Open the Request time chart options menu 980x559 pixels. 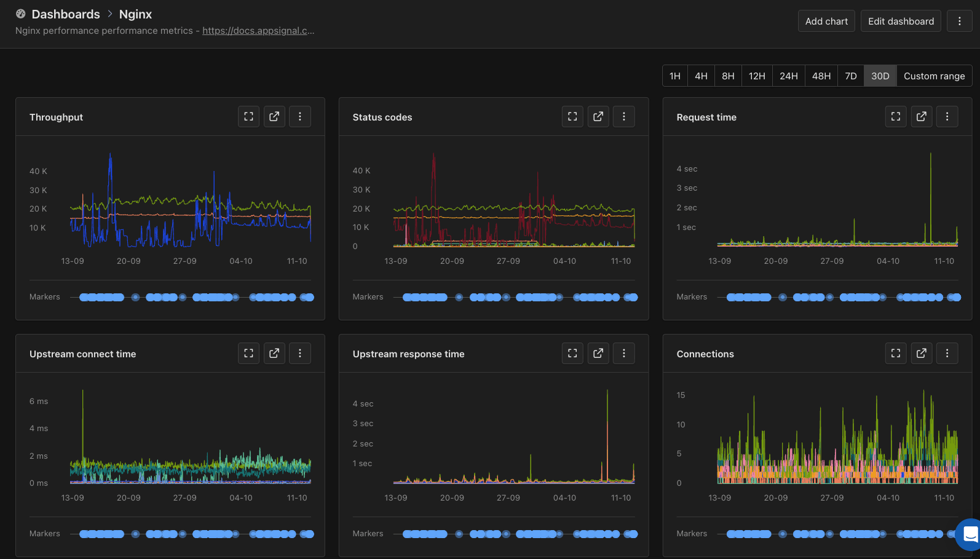947,116
